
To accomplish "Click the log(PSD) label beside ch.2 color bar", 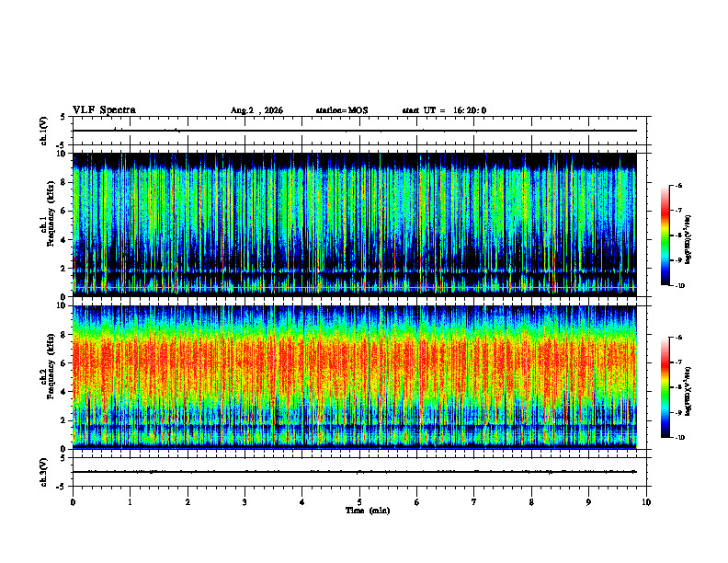I will 688,391.
